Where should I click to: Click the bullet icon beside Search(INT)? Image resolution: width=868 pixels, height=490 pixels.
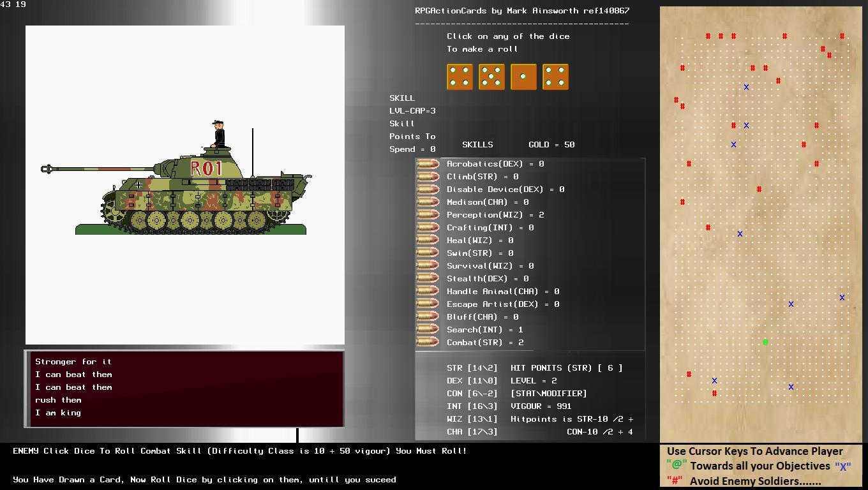(x=428, y=329)
